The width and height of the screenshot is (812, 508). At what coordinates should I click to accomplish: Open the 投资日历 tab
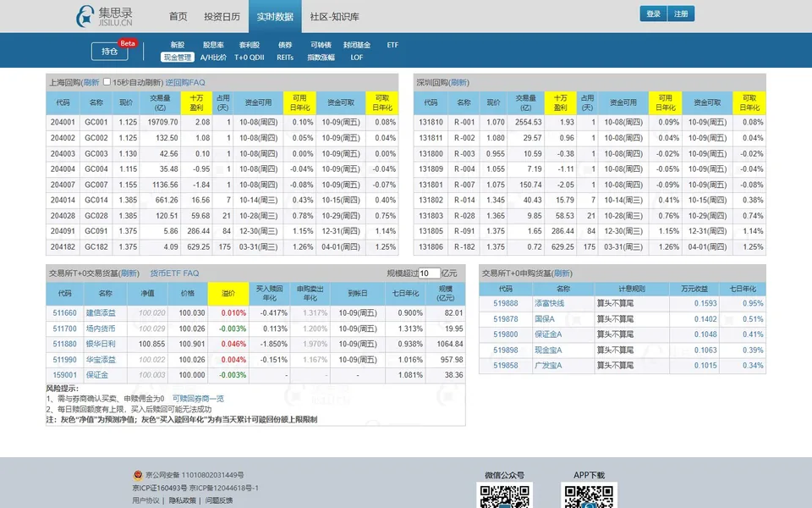(x=222, y=17)
